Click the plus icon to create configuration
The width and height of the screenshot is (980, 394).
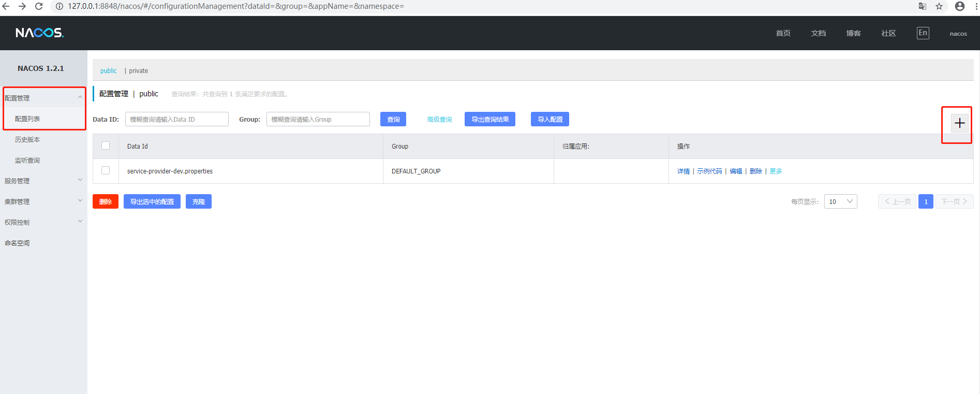point(959,123)
